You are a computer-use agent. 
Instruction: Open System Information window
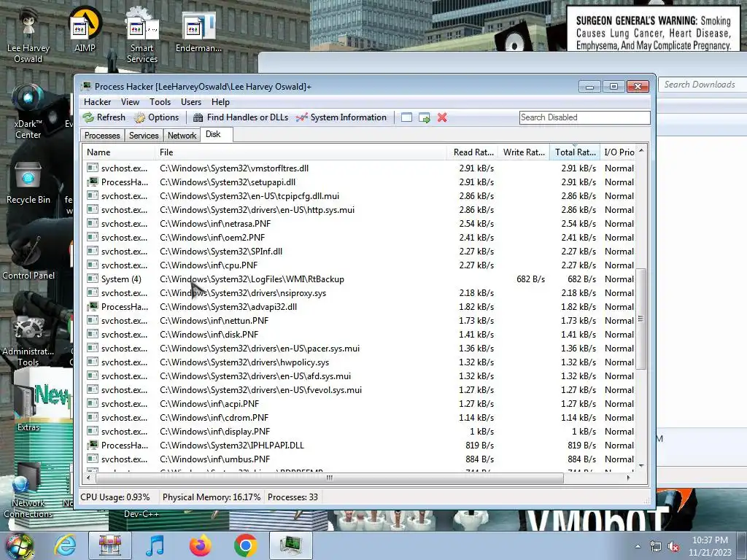(x=341, y=117)
